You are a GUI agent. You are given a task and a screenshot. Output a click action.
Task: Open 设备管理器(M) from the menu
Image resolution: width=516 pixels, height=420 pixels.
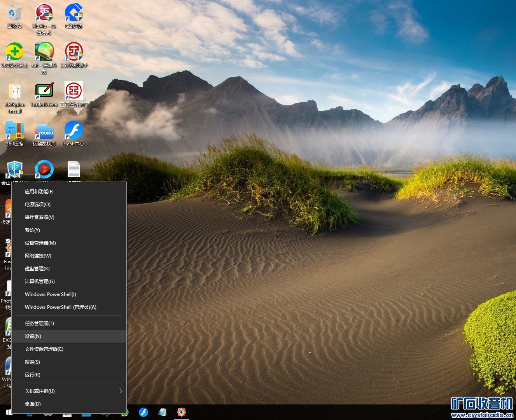pos(40,243)
